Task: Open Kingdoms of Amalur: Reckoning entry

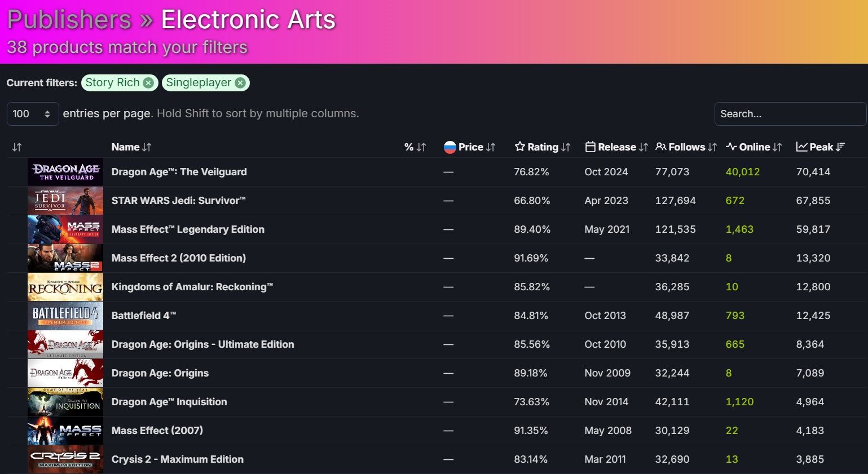Action: point(192,287)
